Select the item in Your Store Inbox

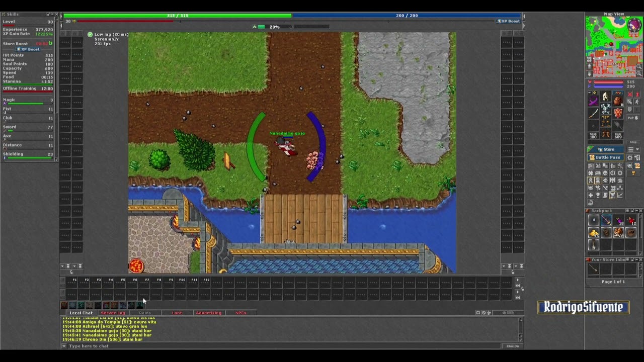coord(594,269)
